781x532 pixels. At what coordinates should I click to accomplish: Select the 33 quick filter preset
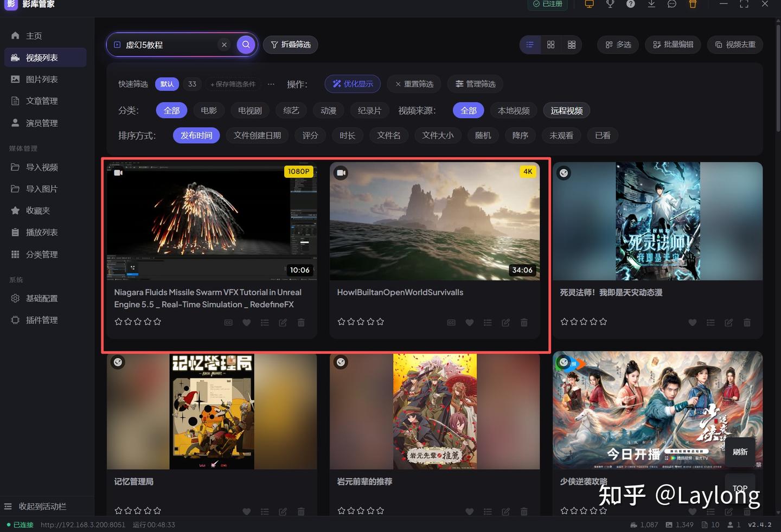[x=192, y=84]
